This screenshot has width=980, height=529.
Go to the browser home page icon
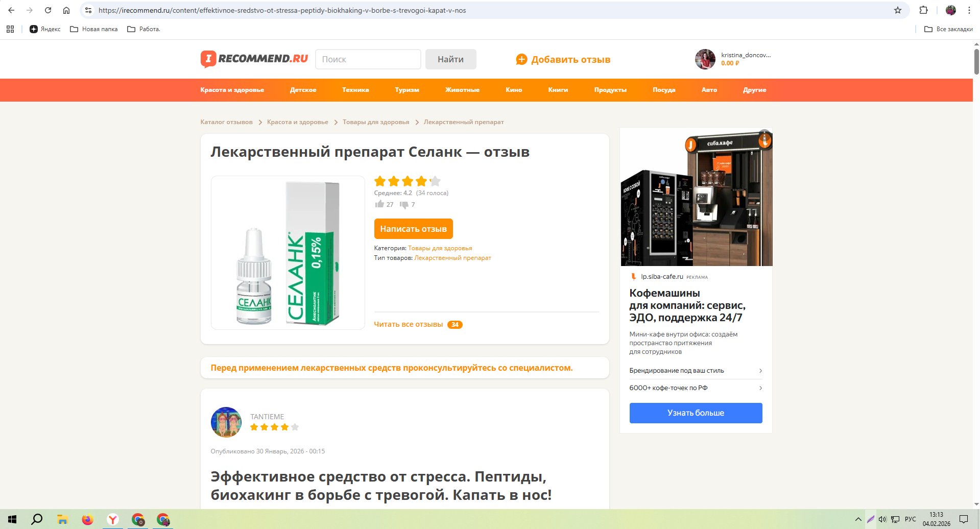click(x=66, y=10)
